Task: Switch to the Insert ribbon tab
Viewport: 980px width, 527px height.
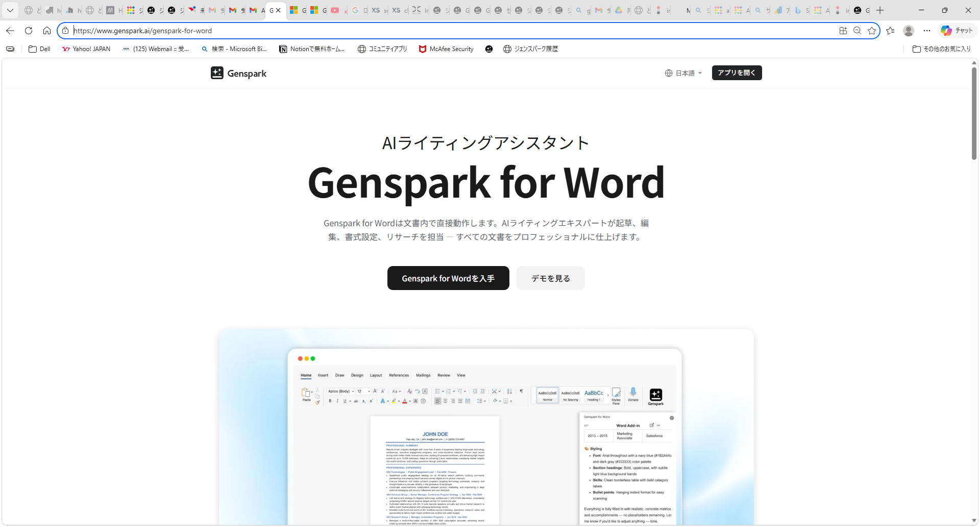Action: pos(323,375)
